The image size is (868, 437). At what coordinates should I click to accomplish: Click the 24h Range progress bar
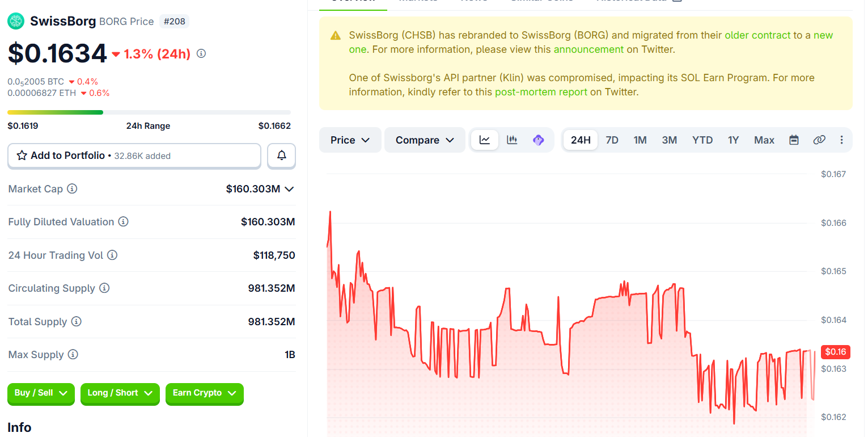coord(149,112)
